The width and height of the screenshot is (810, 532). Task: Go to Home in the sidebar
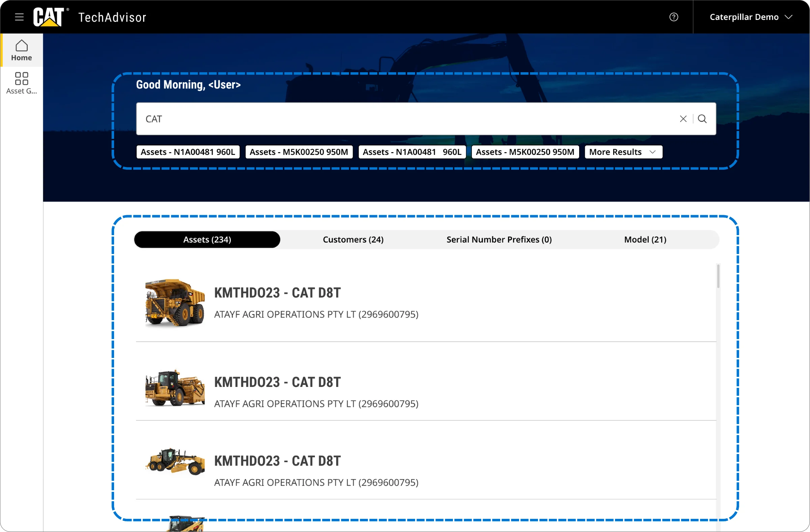click(x=22, y=50)
